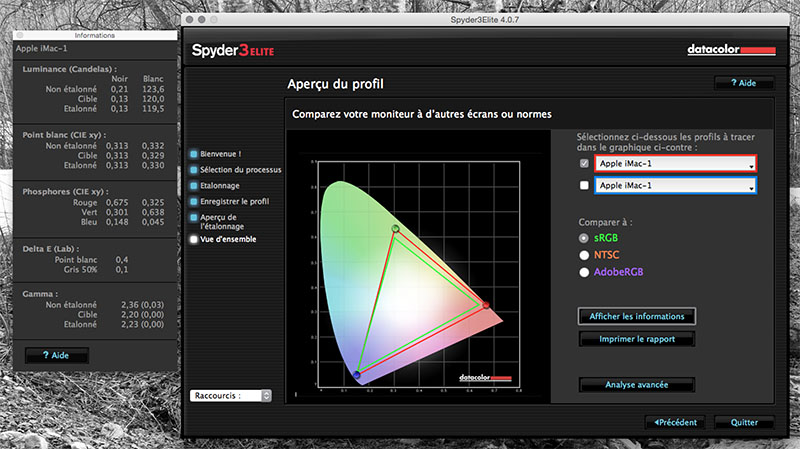
Task: Go to the Enregistrer le profil step
Action: coord(234,202)
